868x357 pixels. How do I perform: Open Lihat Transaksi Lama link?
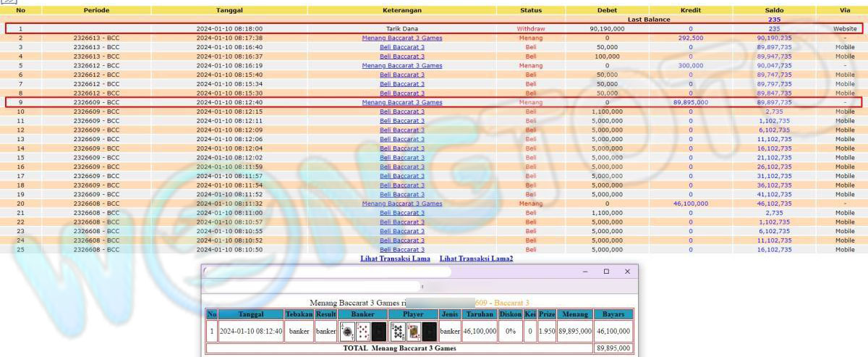pos(395,259)
